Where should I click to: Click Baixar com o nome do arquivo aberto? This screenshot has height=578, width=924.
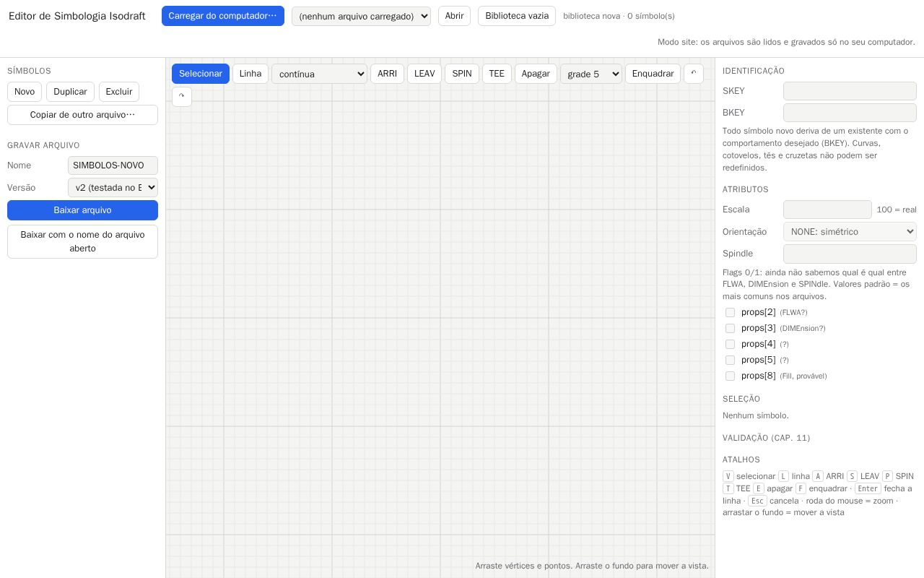(82, 241)
